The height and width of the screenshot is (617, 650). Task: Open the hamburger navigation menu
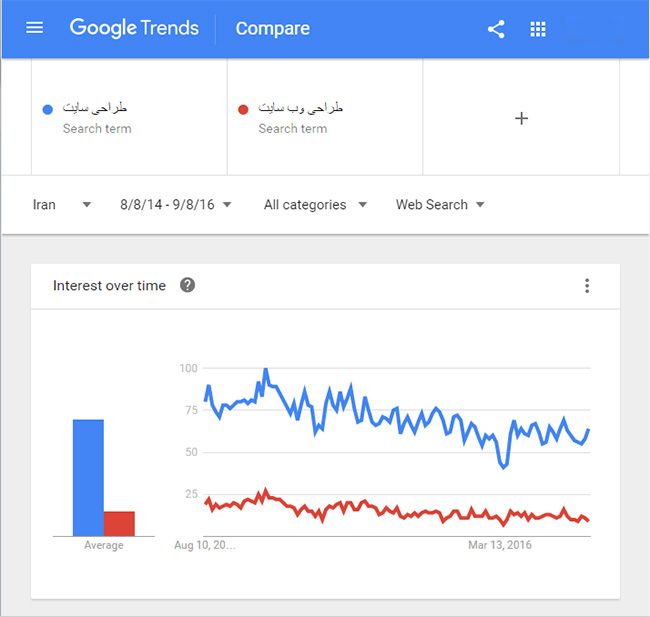coord(35,28)
